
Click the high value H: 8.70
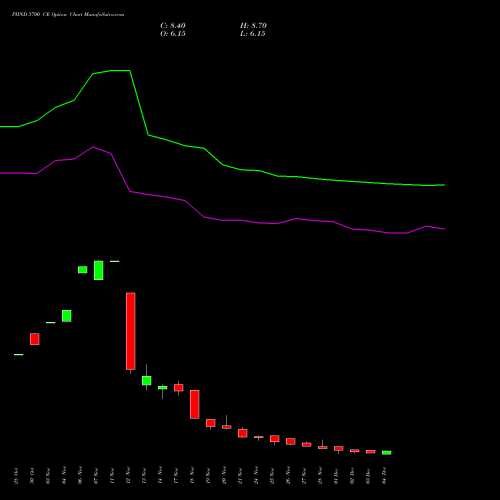tap(253, 26)
